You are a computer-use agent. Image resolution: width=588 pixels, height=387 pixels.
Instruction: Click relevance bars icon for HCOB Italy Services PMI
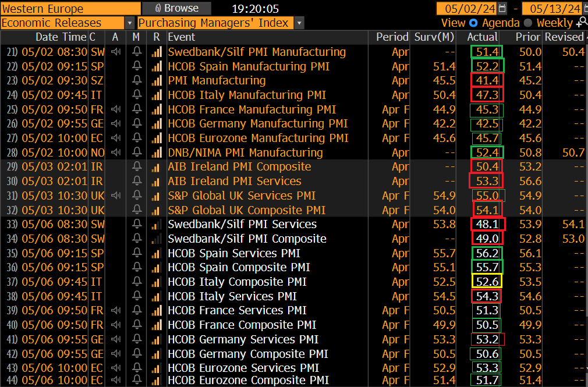click(x=157, y=296)
